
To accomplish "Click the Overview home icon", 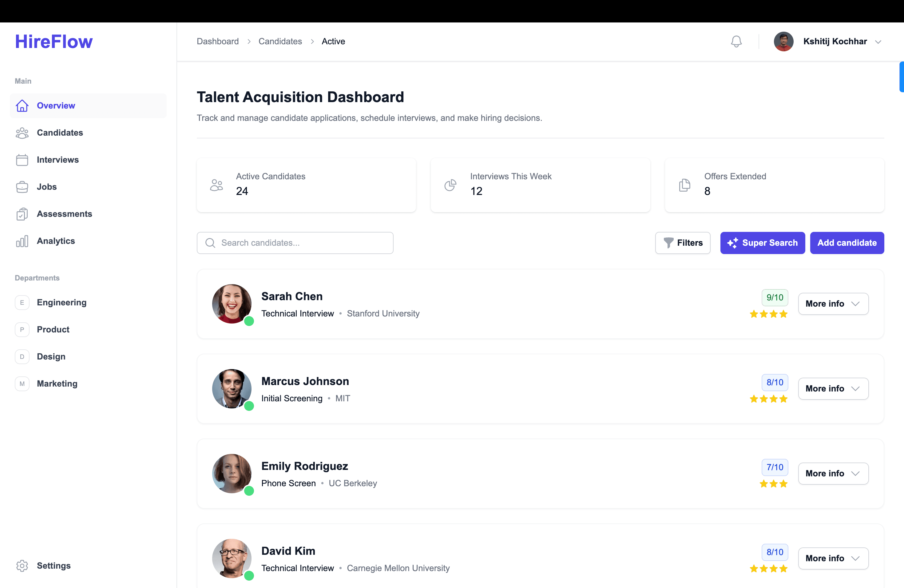I will click(22, 105).
